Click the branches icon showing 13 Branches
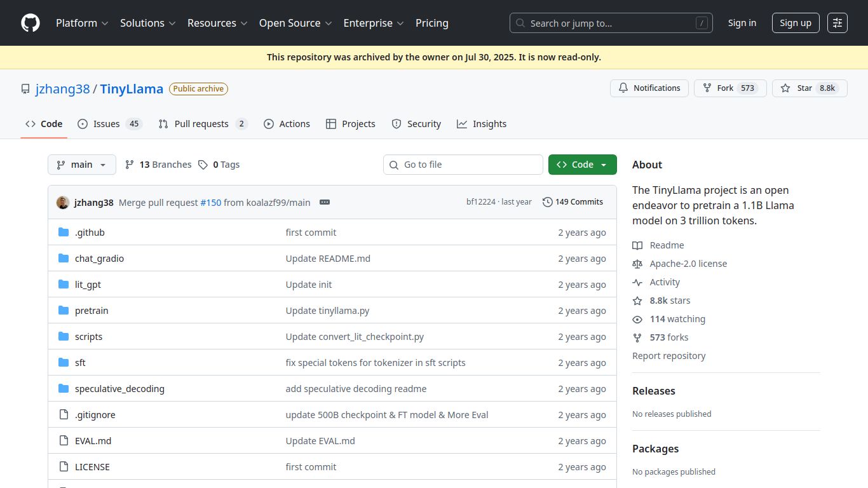 pyautogui.click(x=130, y=165)
